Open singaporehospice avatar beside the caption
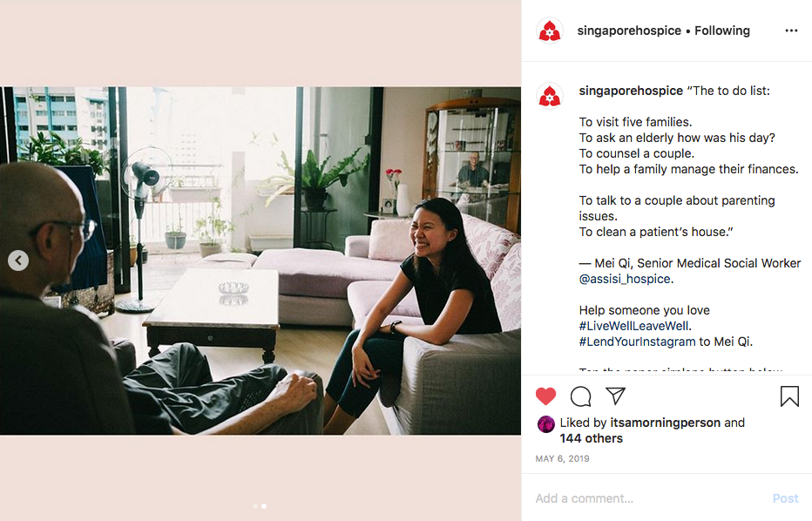The height and width of the screenshot is (521, 812). pyautogui.click(x=550, y=96)
